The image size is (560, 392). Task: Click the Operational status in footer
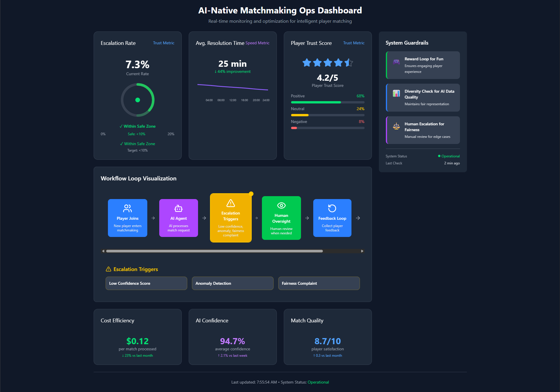(x=318, y=382)
